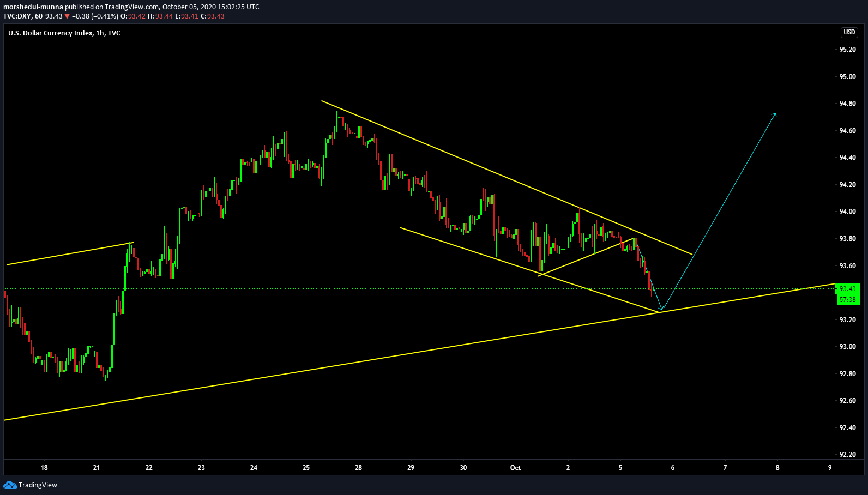Click the USD currency label button
The height and width of the screenshot is (495, 868).
point(849,32)
